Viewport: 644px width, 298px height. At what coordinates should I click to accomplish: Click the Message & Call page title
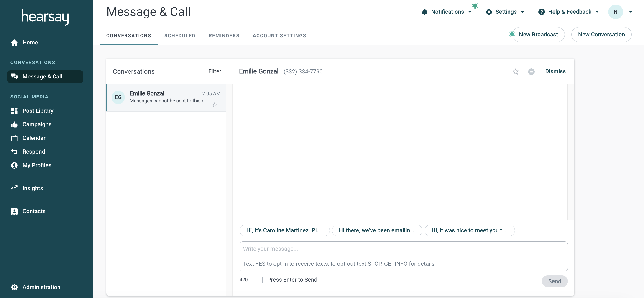[148, 12]
